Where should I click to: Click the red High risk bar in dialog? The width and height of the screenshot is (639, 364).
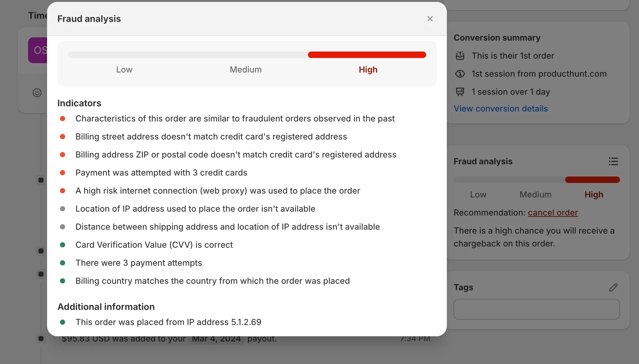point(367,55)
